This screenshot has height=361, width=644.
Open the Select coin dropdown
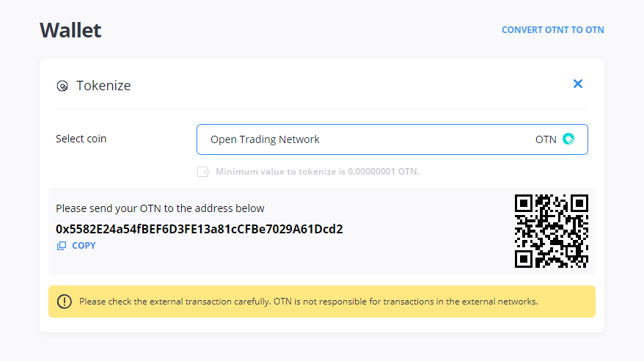(392, 139)
